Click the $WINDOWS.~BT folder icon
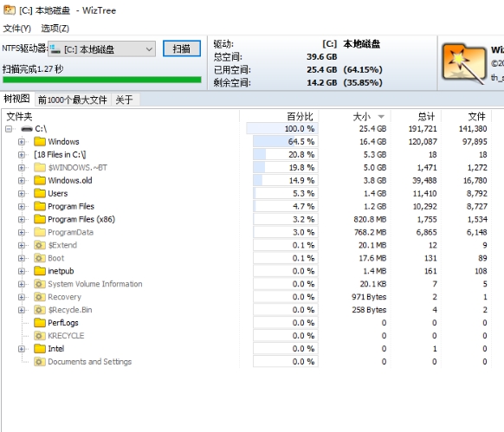The width and height of the screenshot is (504, 432). (x=40, y=167)
